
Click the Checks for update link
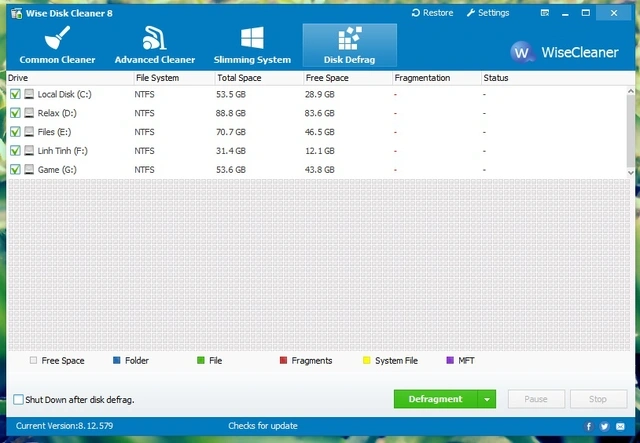(x=263, y=426)
